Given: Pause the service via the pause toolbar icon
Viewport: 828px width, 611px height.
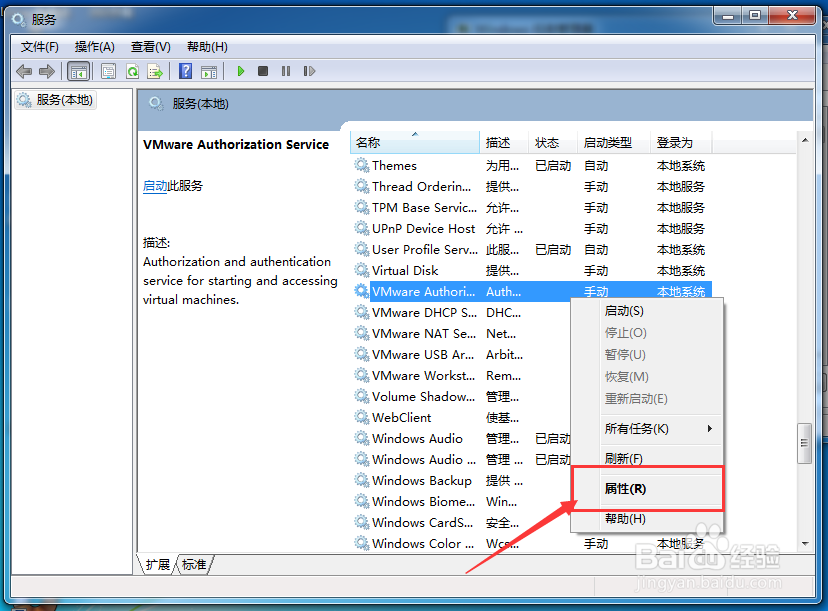Looking at the screenshot, I should tap(286, 70).
